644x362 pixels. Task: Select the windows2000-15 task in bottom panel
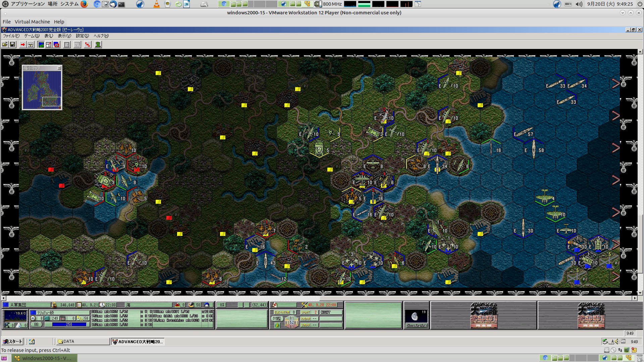(45, 358)
